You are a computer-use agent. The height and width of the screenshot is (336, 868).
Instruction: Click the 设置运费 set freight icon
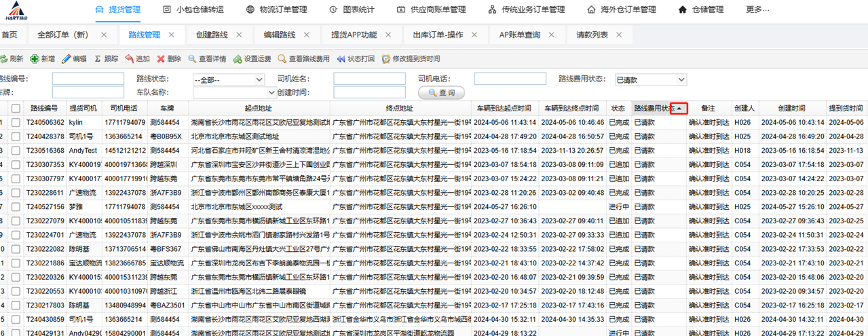237,59
